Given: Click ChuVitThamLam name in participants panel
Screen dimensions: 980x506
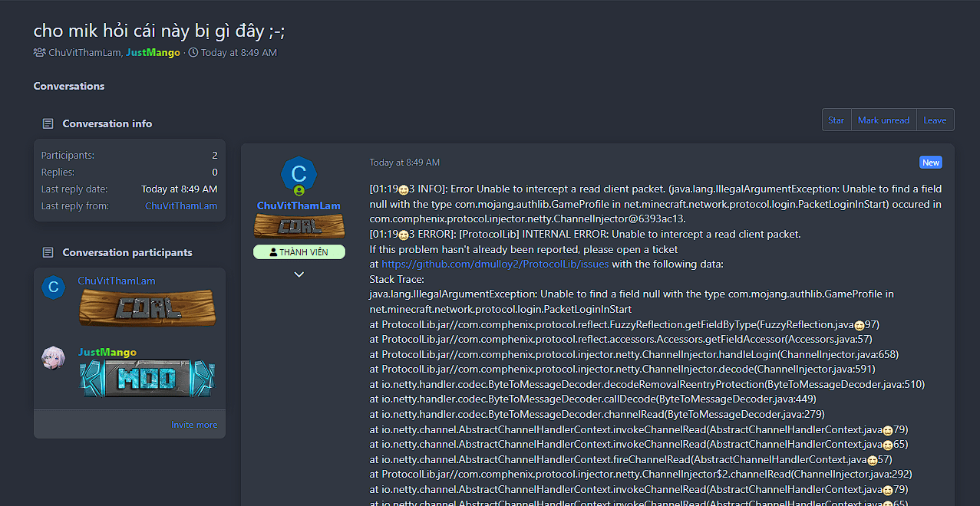Looking at the screenshot, I should [117, 281].
